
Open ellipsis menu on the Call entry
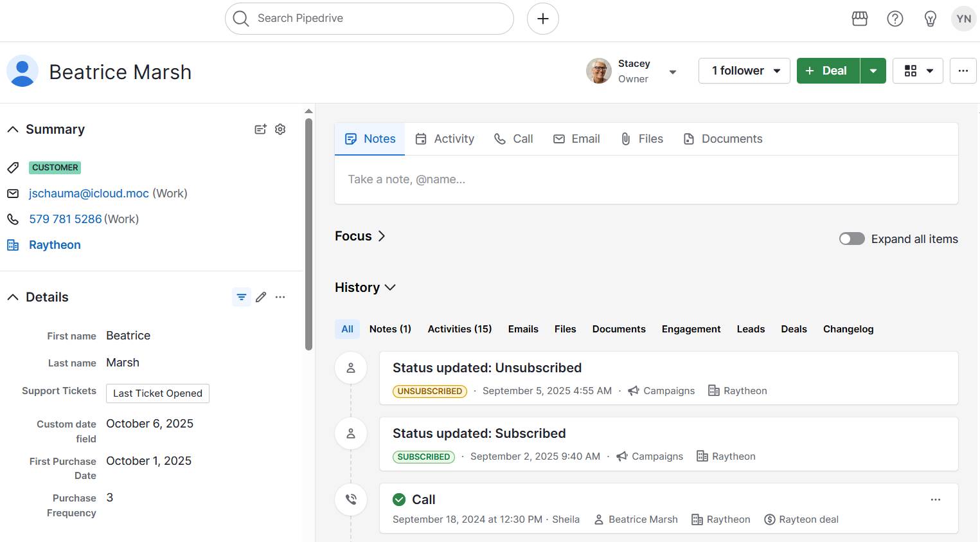[936, 499]
